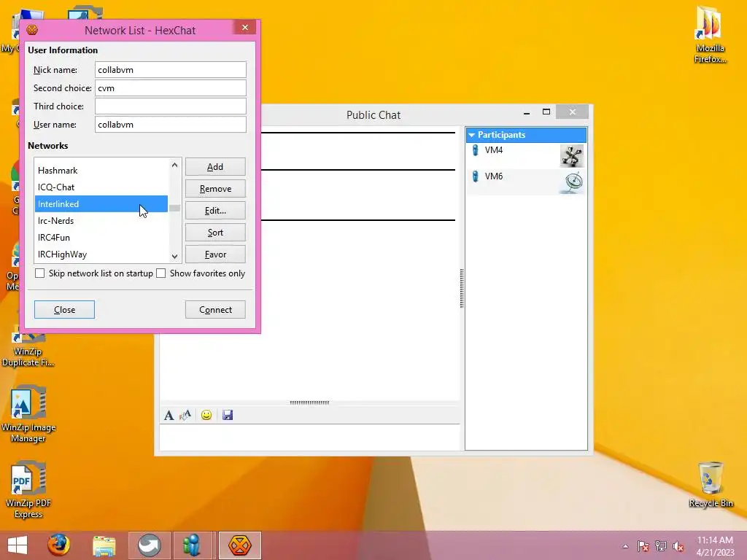Image resolution: width=747 pixels, height=560 pixels.
Task: Enable Skip network list on startup
Action: (x=40, y=273)
